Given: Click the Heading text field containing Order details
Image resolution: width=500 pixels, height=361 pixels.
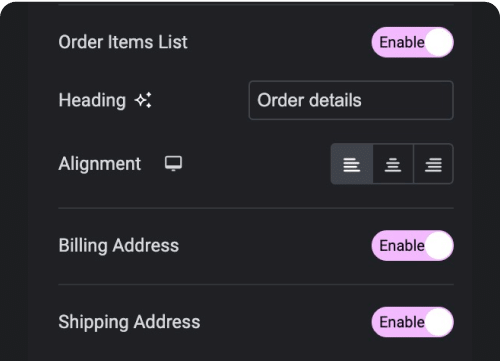Looking at the screenshot, I should click(351, 100).
